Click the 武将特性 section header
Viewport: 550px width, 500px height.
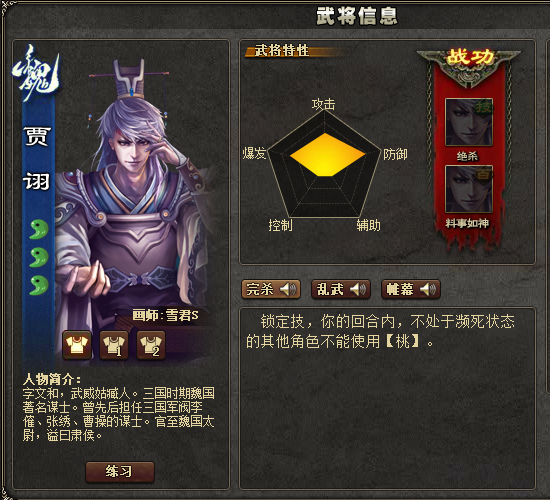(x=282, y=51)
